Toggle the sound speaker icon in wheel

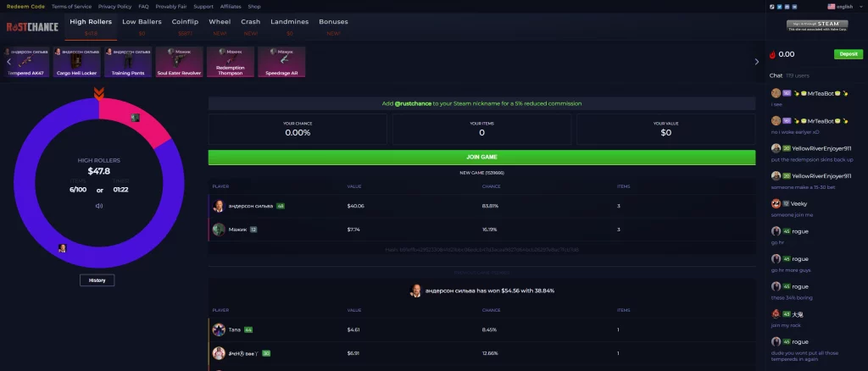tap(99, 206)
